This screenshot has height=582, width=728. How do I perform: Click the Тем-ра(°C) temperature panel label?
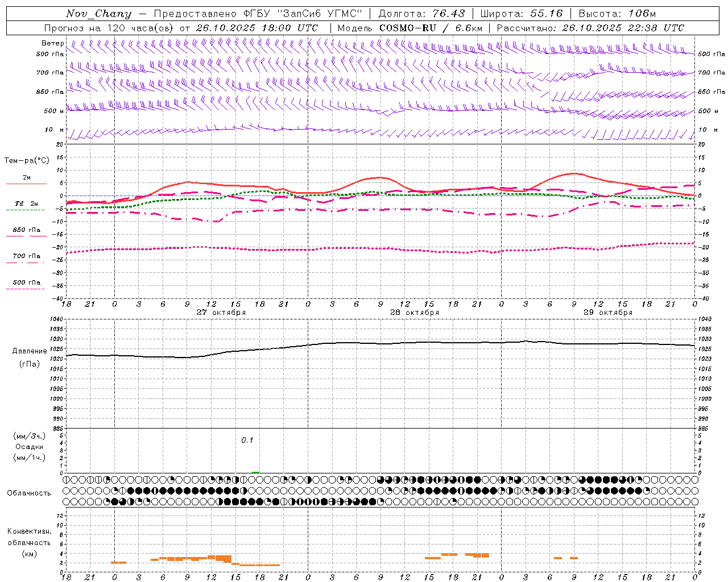pos(27,161)
